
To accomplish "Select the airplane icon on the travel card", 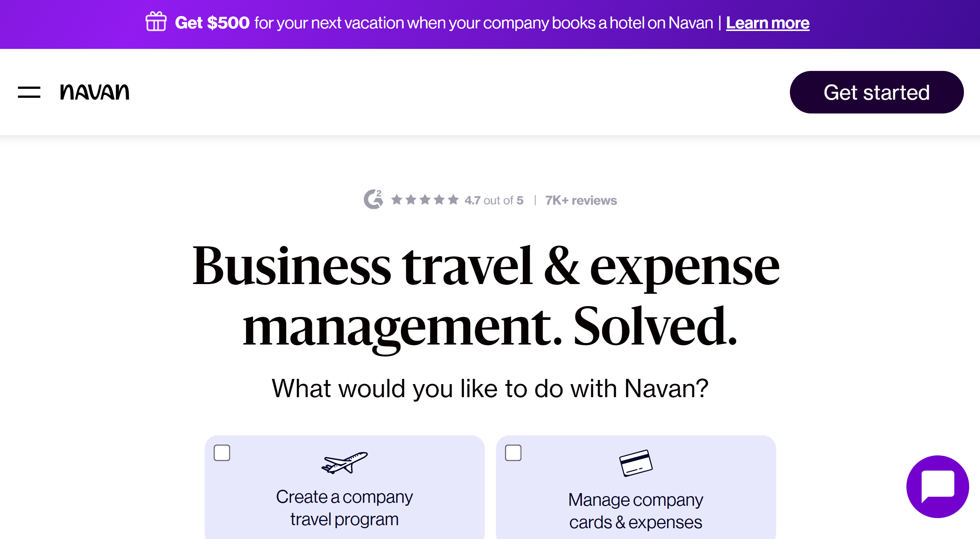I will 344,464.
